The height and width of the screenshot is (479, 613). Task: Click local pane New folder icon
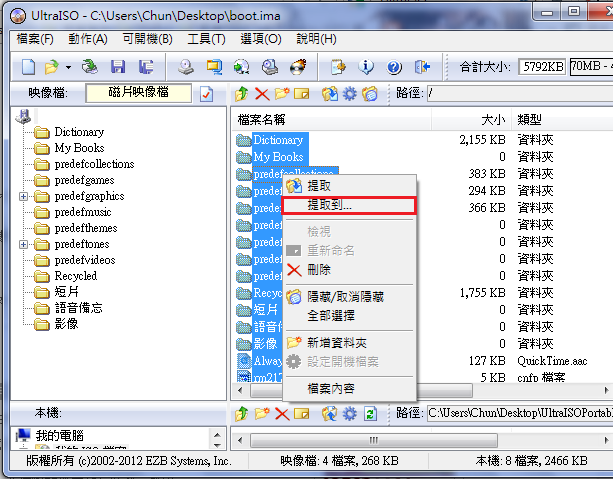262,414
